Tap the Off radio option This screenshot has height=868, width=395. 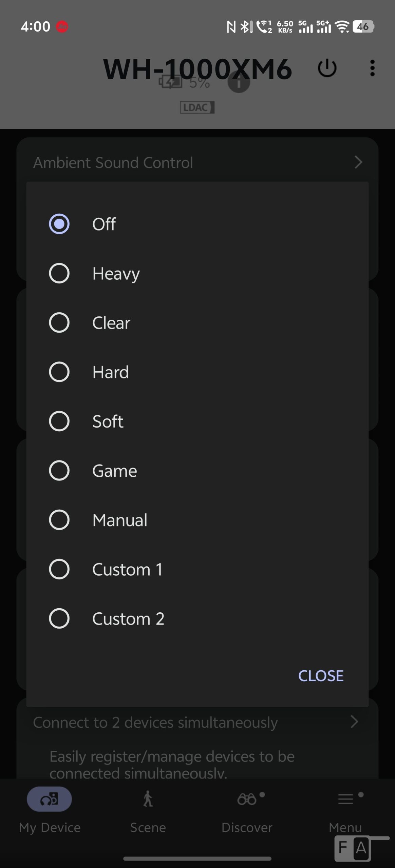click(59, 224)
